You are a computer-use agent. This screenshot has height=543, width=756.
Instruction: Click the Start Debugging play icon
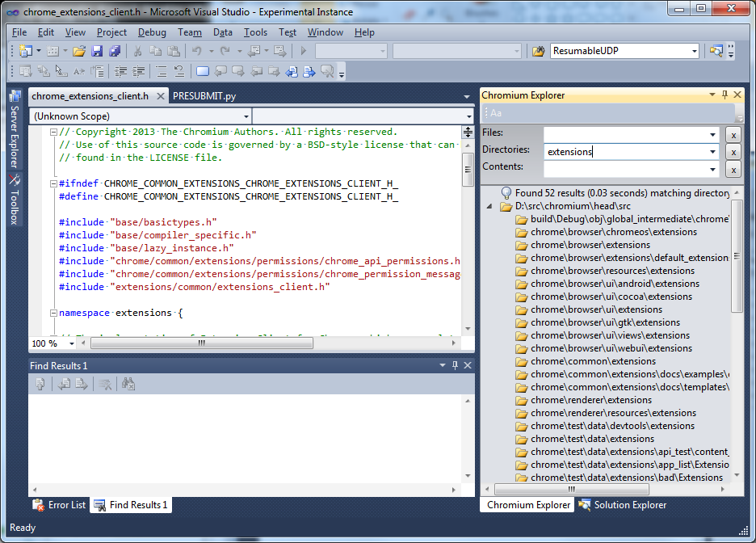click(x=303, y=51)
